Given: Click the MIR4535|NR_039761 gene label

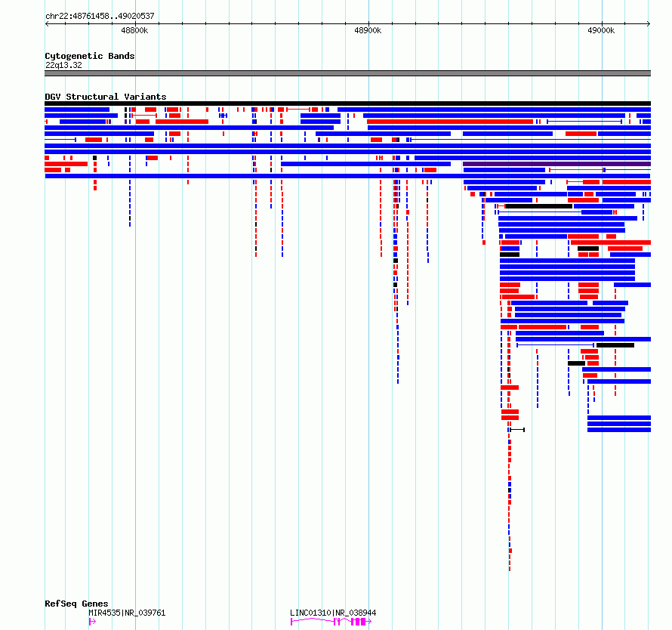Looking at the screenshot, I should (127, 613).
